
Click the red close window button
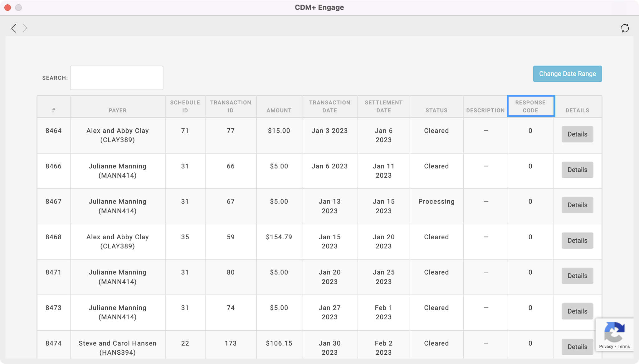tap(8, 7)
